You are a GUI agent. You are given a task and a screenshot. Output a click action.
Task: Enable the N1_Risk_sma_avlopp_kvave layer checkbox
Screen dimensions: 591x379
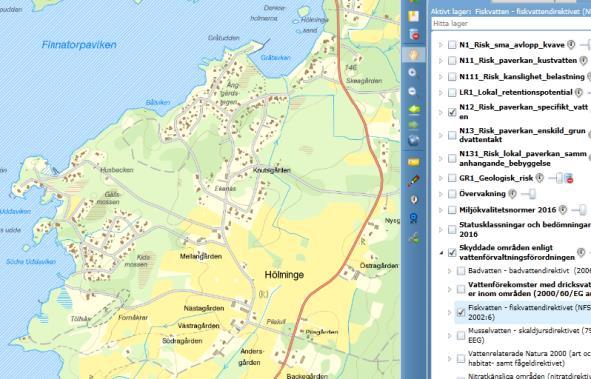click(452, 45)
